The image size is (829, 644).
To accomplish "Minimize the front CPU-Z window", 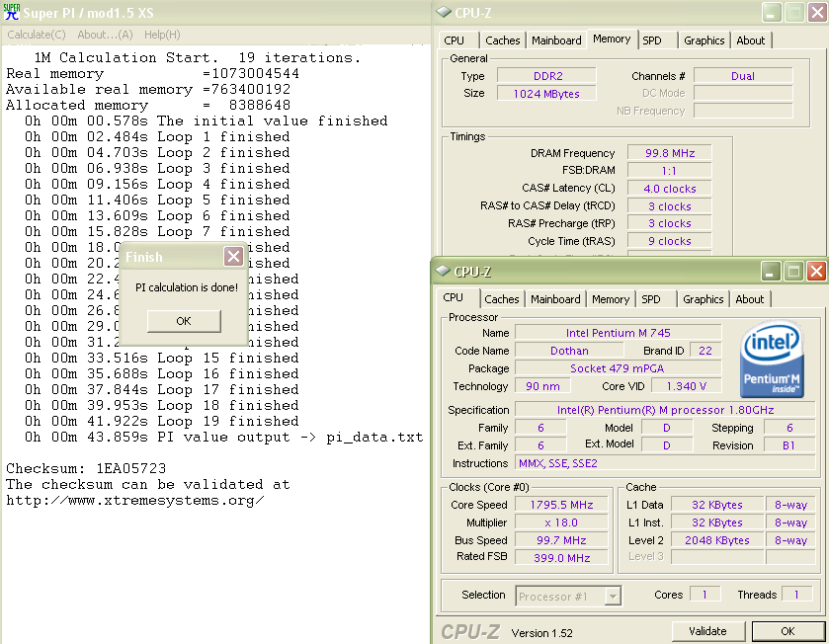I will point(770,271).
